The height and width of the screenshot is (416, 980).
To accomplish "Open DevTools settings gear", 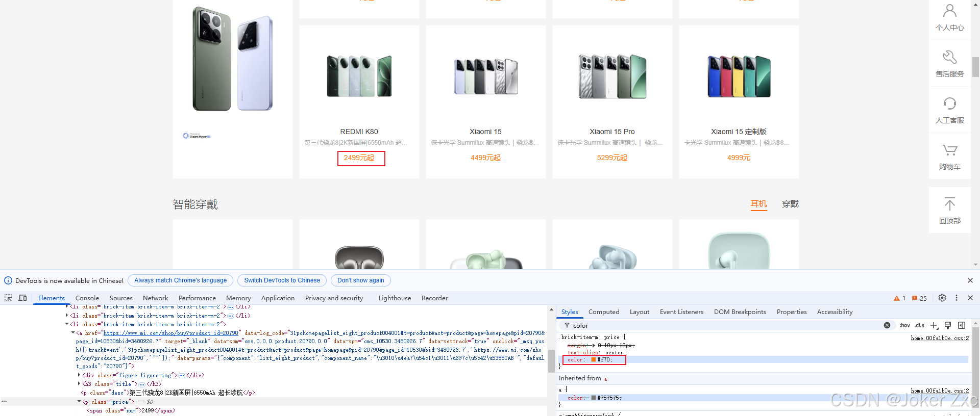I will click(x=942, y=298).
